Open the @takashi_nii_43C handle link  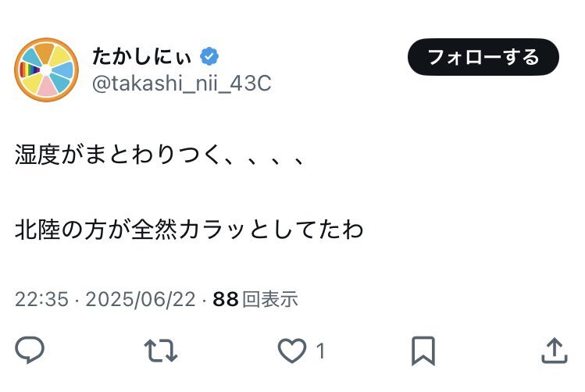(x=182, y=84)
